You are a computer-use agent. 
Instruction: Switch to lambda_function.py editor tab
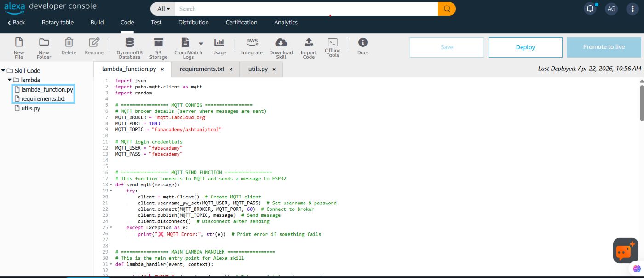point(129,69)
